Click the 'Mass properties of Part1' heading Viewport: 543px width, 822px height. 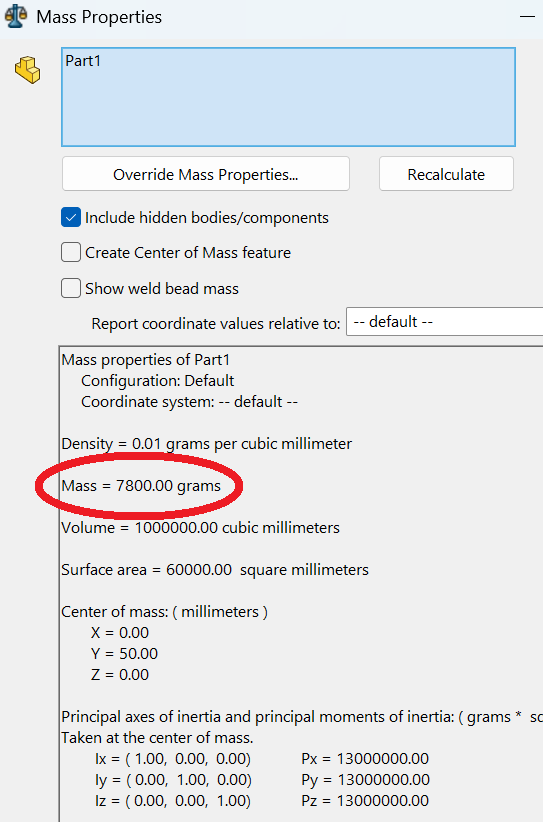pos(146,360)
